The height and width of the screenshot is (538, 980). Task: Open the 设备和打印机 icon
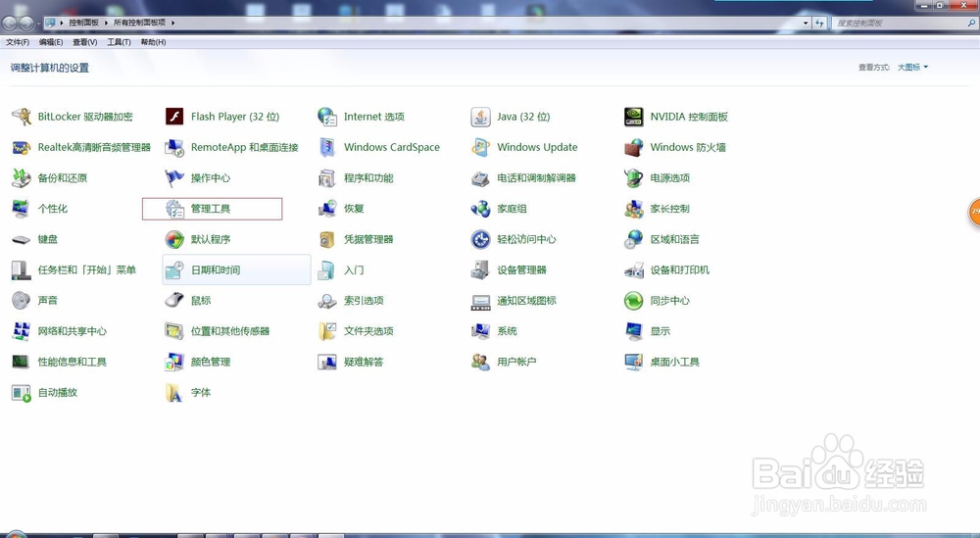(x=634, y=269)
